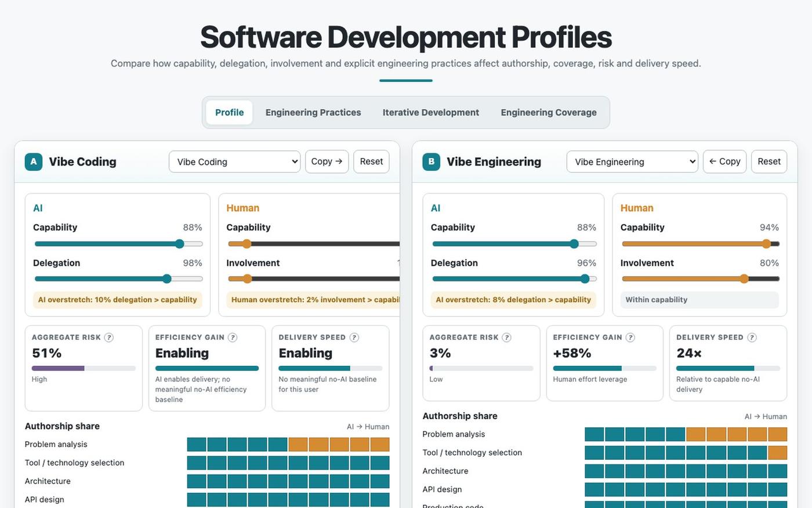Click Authorship share heading in panel B
Viewport: 812px width, 508px height.
(x=460, y=416)
